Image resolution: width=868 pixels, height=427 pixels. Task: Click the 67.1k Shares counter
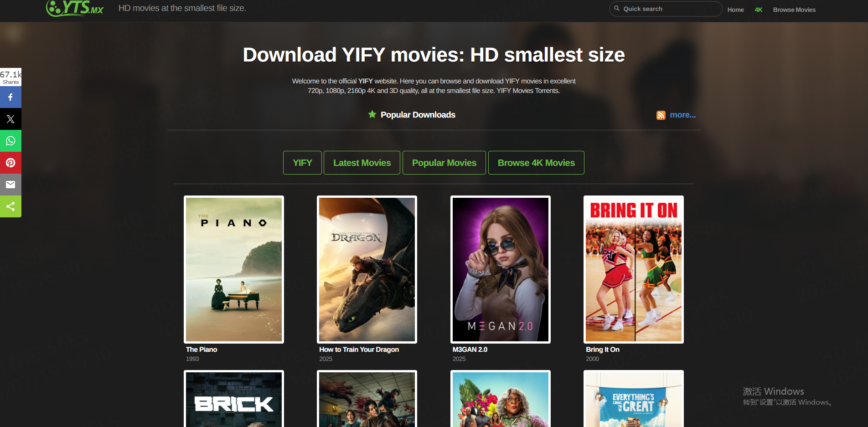[10, 77]
